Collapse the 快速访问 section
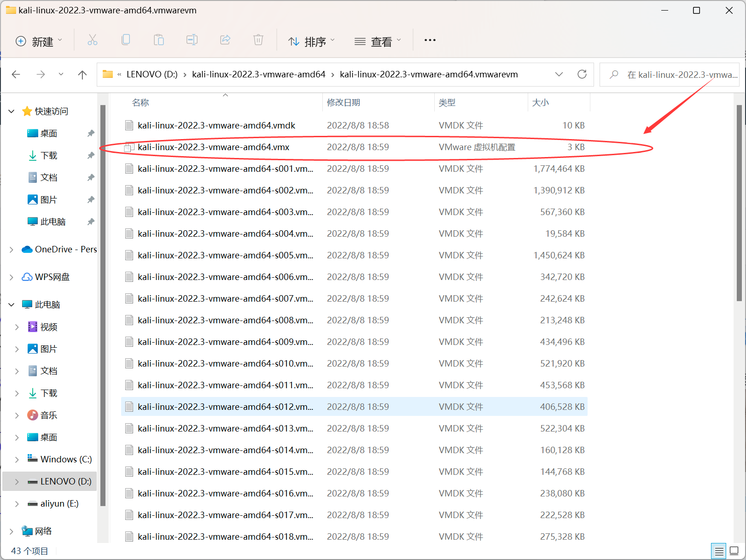Viewport: 746px width, 560px height. tap(12, 111)
